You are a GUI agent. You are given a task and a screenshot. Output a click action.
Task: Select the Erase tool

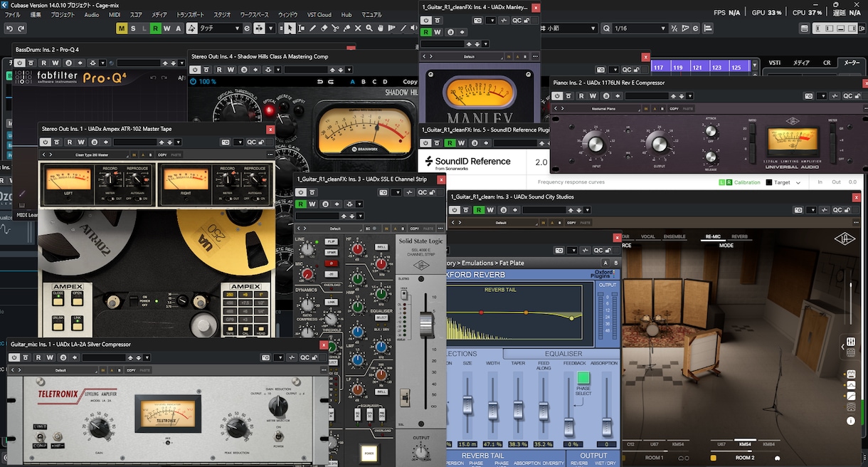(x=324, y=28)
